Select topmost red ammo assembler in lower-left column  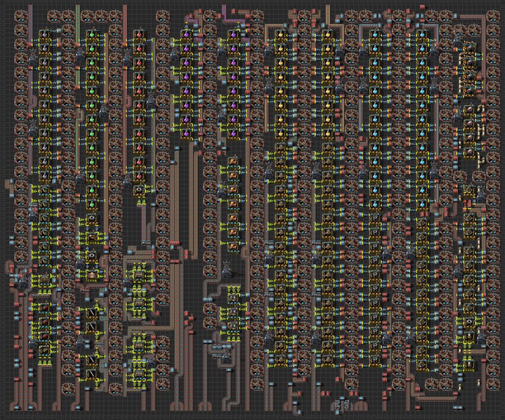45,308
